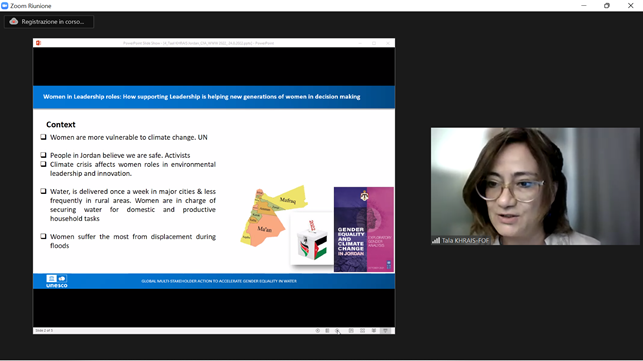Restore down the Zoom Riunione window

pos(607,6)
